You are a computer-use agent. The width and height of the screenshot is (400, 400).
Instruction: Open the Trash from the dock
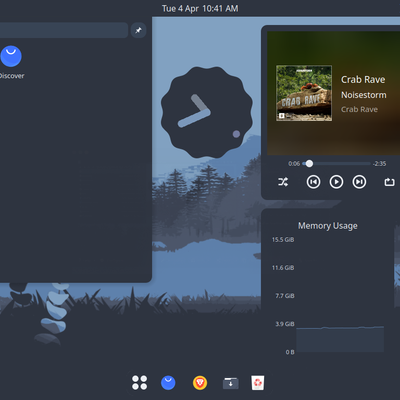258,383
